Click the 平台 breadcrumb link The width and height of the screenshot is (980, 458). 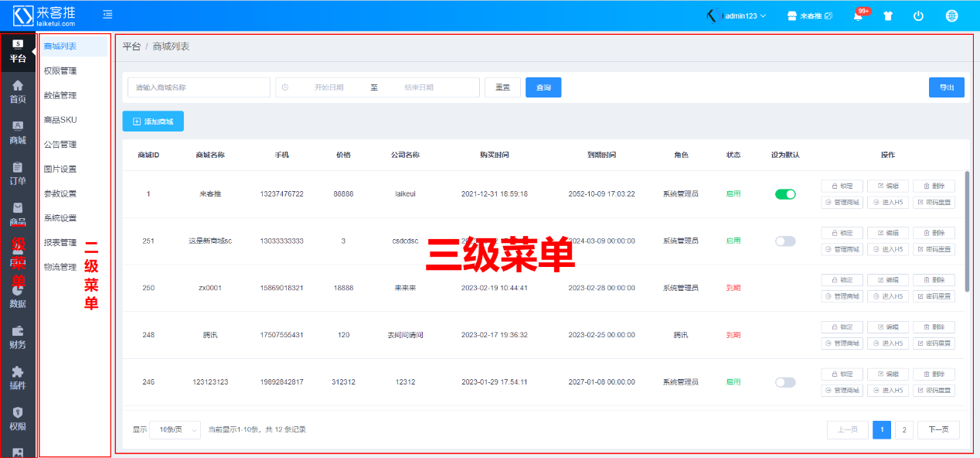point(131,46)
